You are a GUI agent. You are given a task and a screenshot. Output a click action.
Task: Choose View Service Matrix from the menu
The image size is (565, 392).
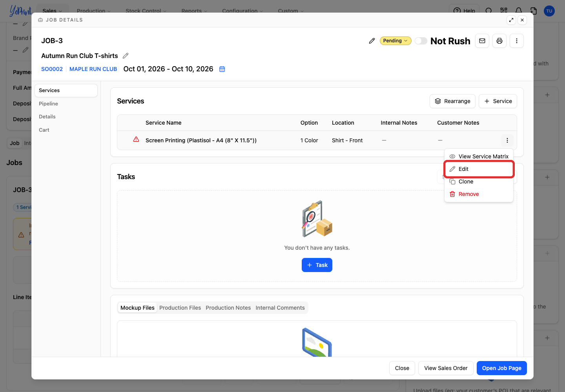coord(479,156)
